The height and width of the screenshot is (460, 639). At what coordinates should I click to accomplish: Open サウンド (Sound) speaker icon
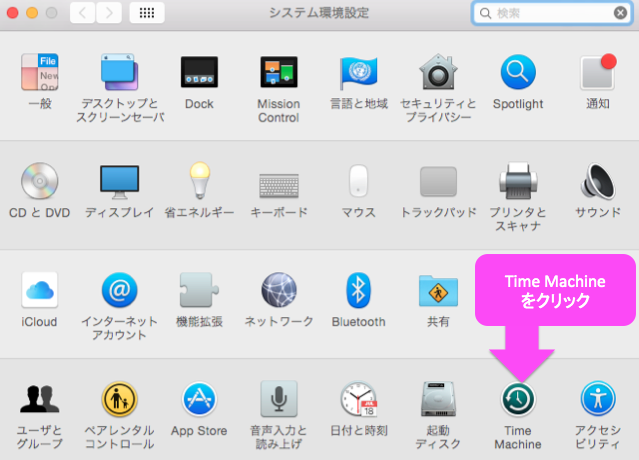598,181
